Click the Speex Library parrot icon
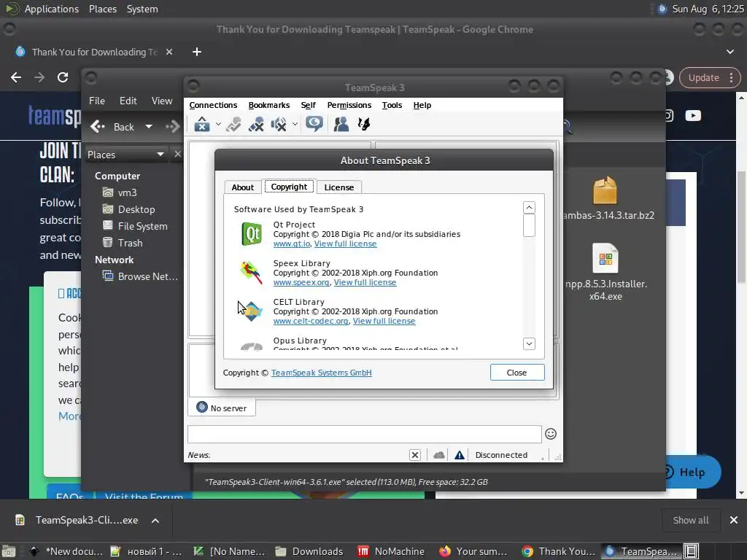 coord(251,273)
